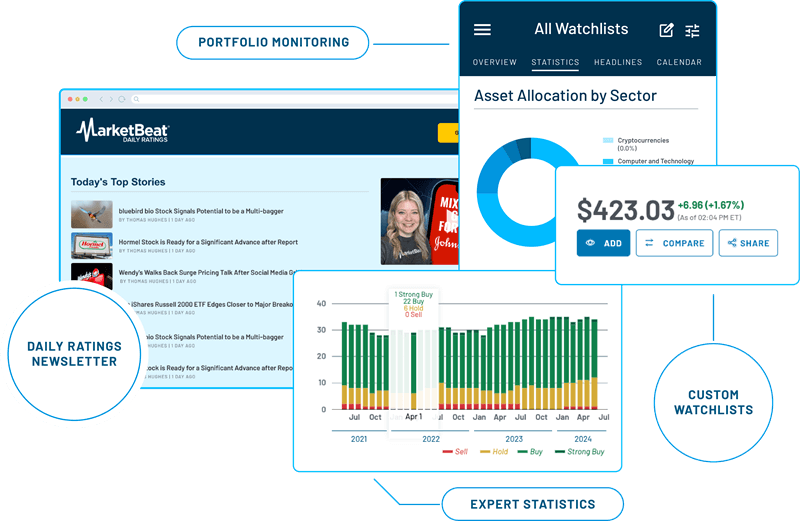Viewport: 800px width, 521px height.
Task: Click the Computer and Technology color swatch
Action: (608, 161)
